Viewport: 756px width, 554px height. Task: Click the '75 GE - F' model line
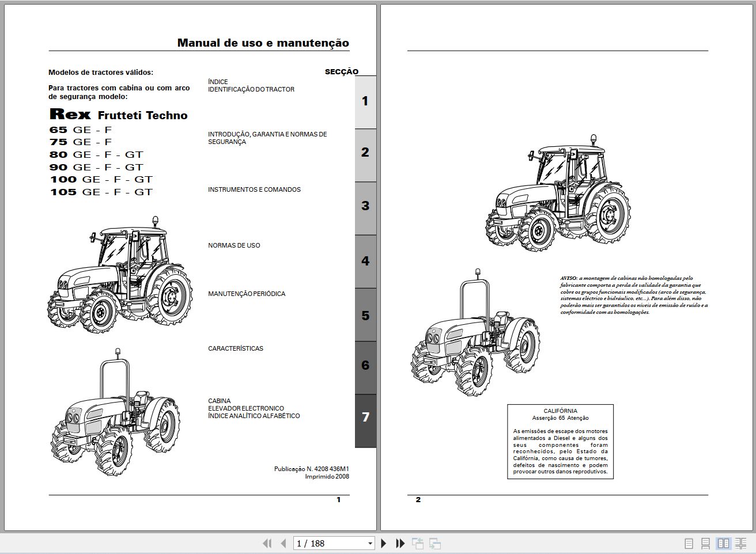coord(81,142)
